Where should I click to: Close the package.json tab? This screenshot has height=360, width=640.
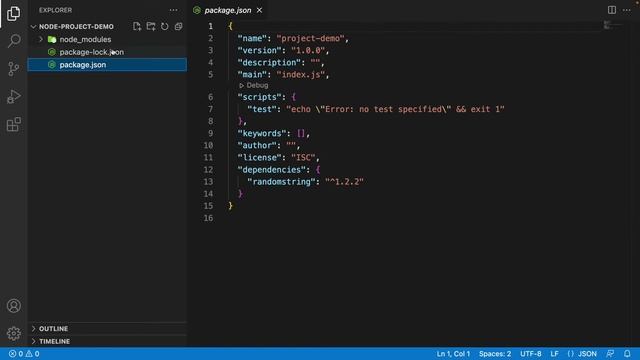click(x=259, y=10)
